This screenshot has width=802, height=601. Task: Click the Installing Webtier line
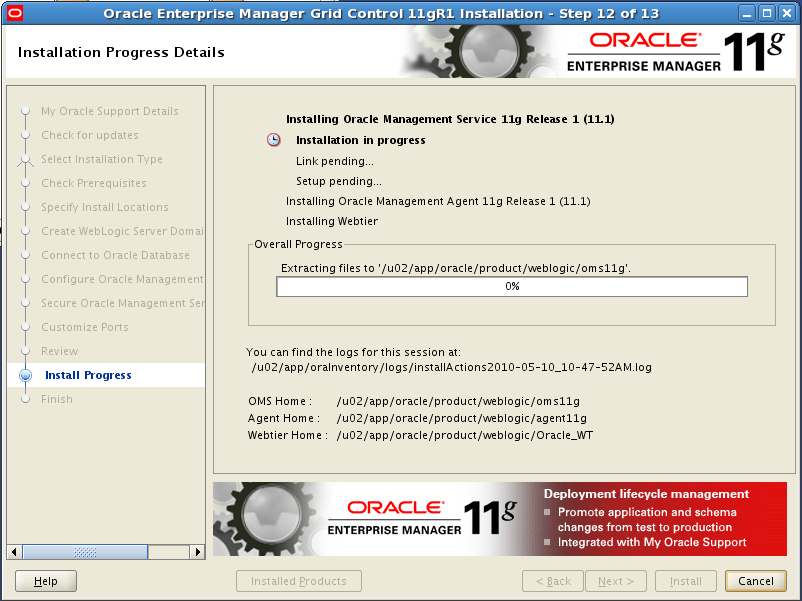[332, 221]
